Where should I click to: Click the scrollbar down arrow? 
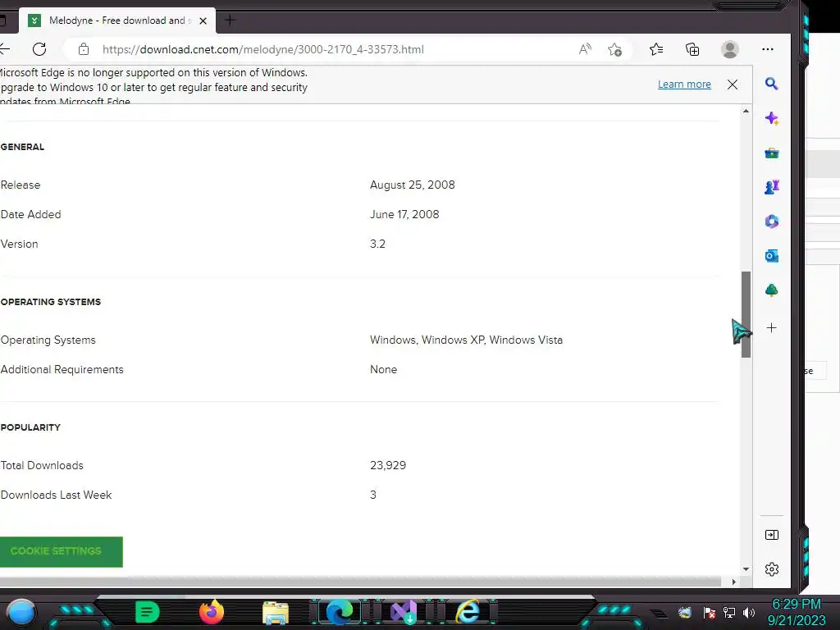[x=746, y=569]
